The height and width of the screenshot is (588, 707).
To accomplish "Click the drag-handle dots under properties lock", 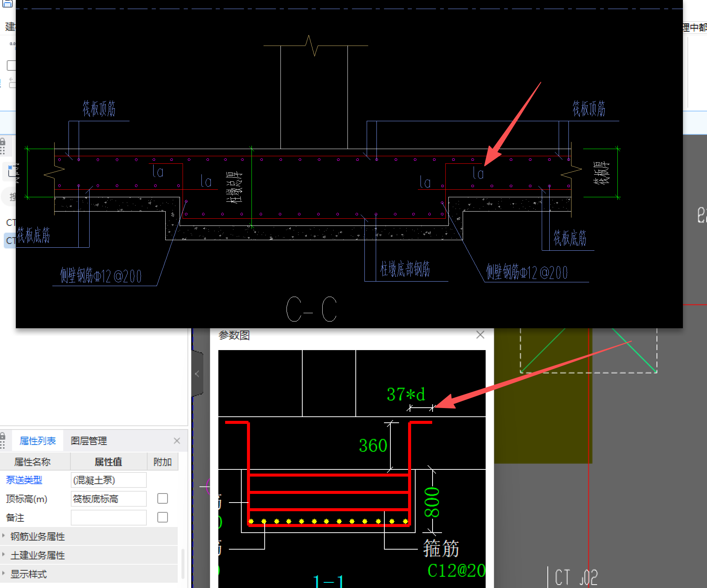I will (x=3, y=446).
